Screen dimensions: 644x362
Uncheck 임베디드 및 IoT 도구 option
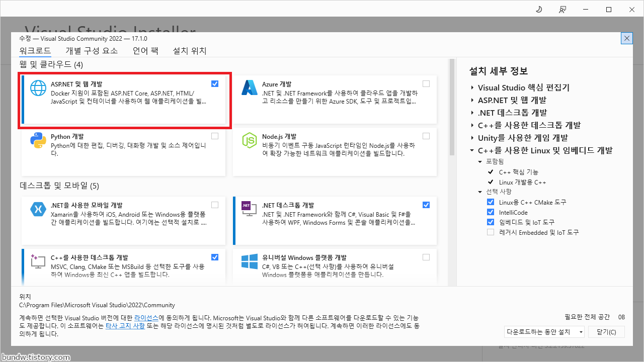tap(491, 222)
